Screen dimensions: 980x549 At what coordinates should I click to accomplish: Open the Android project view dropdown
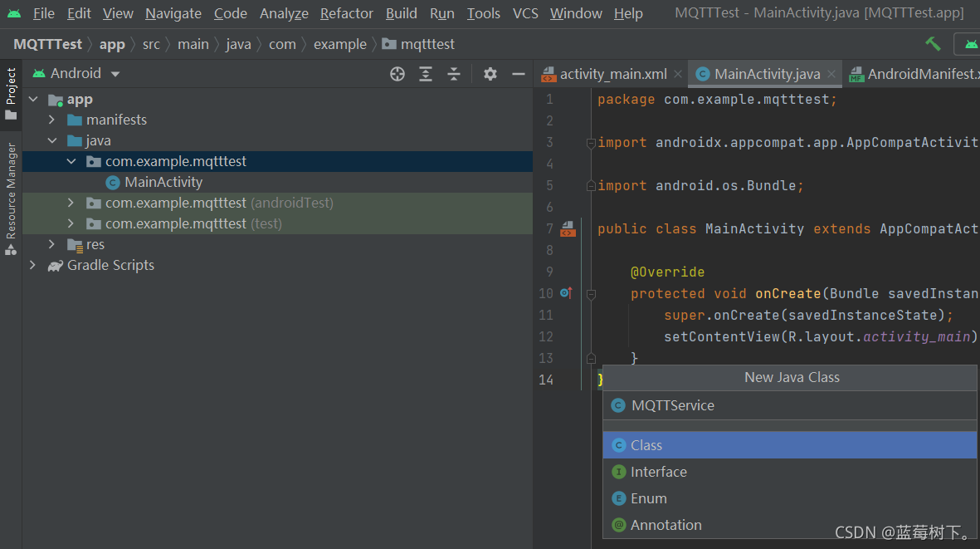(76, 74)
